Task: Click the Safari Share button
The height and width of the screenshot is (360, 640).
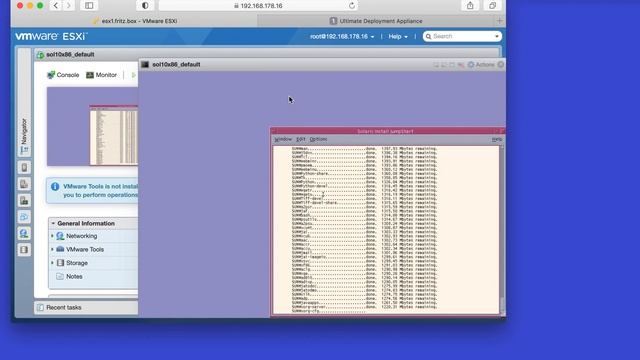Action: pos(470,6)
